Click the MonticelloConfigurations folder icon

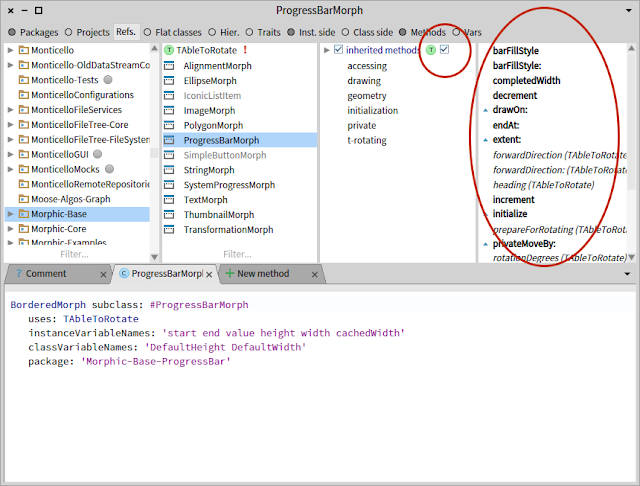tap(24, 95)
